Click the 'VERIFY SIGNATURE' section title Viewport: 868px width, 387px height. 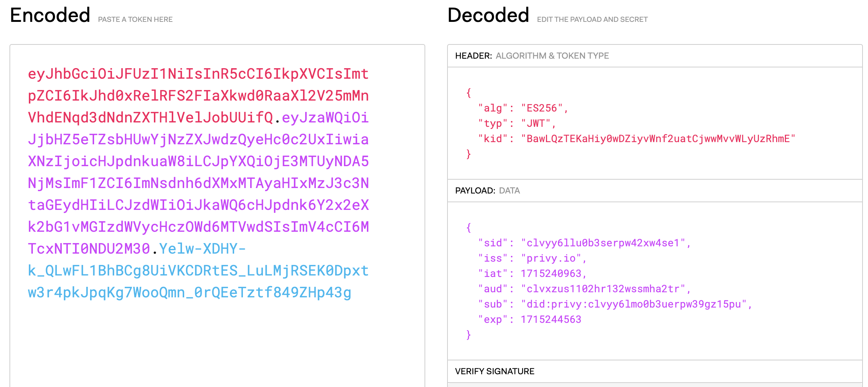pos(495,371)
